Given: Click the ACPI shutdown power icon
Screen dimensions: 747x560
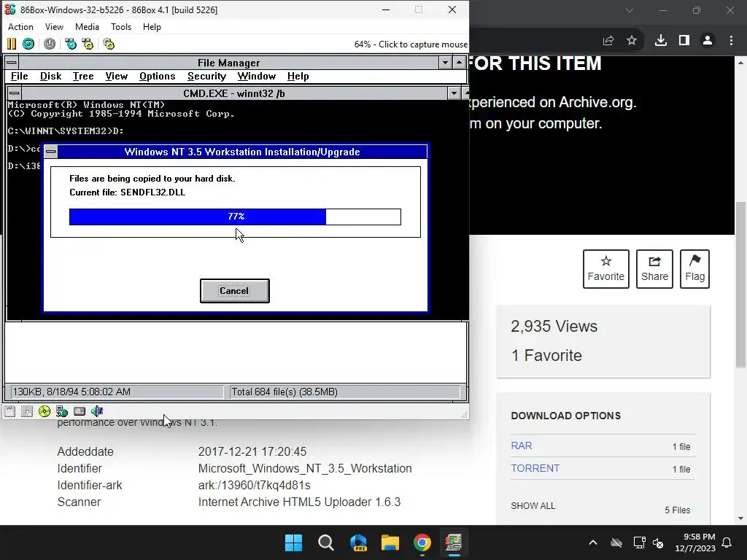Looking at the screenshot, I should click(50, 44).
